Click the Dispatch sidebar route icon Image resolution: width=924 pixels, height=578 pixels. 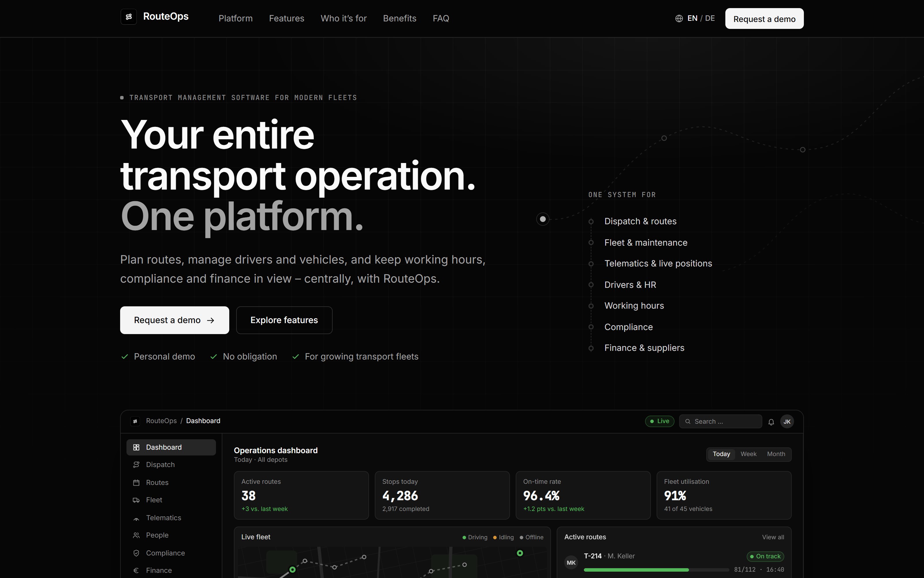136,465
